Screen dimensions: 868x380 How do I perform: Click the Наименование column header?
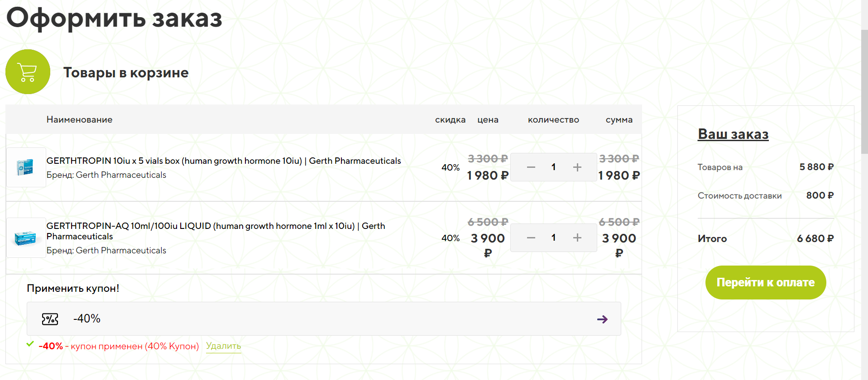tap(79, 120)
